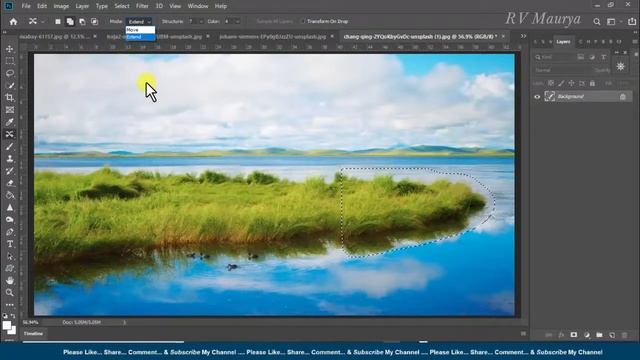Select the Move tool in the toolbar

9,49
